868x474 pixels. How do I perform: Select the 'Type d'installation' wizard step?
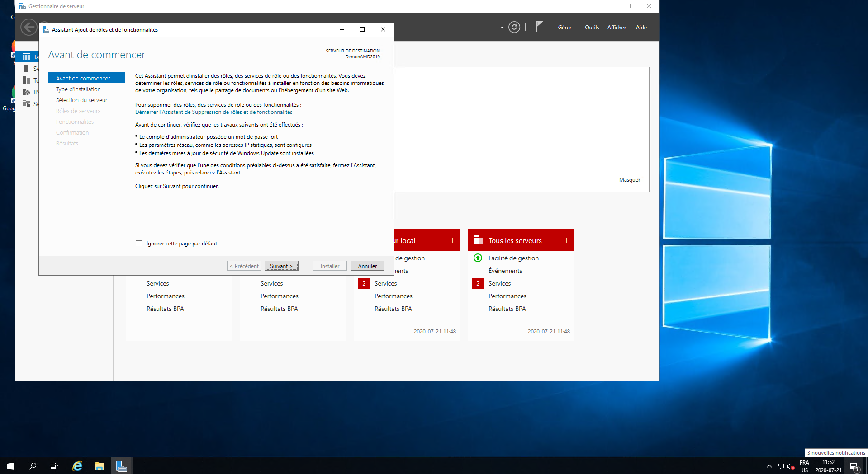(78, 89)
